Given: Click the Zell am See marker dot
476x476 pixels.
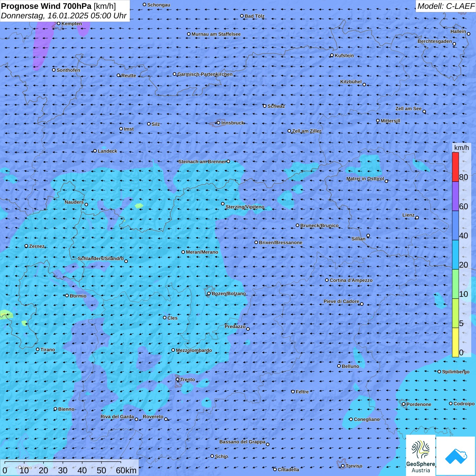Looking at the screenshot, I should 424,112.
